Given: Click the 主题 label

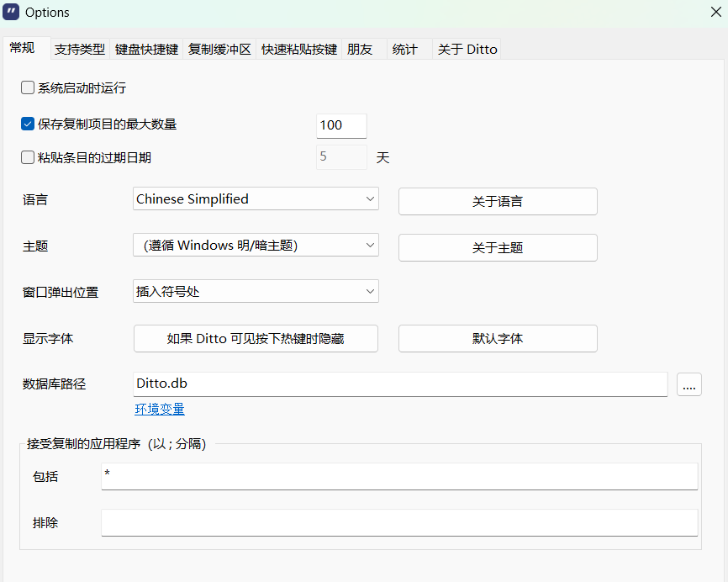Looking at the screenshot, I should click(x=35, y=246).
